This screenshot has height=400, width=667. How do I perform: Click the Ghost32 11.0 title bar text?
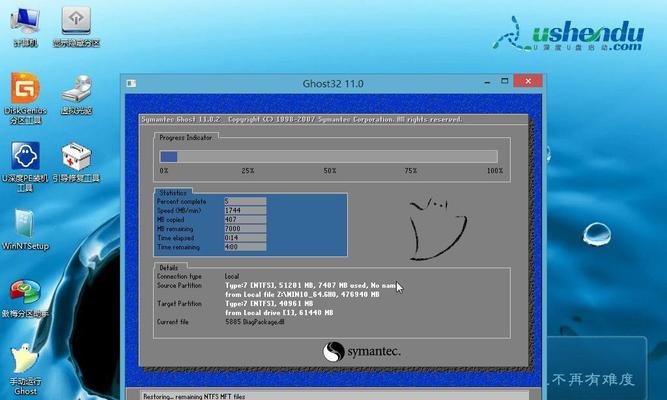tap(333, 83)
